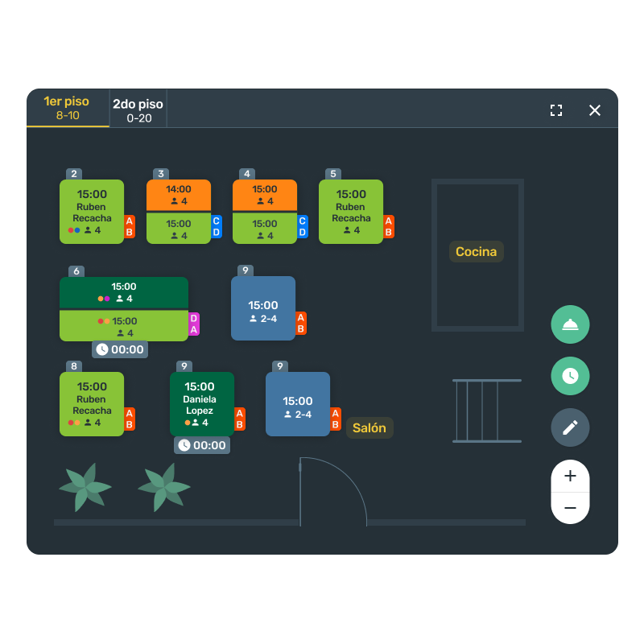Click the table number 2 badge
Screen dimensions: 644x644
[x=74, y=174]
